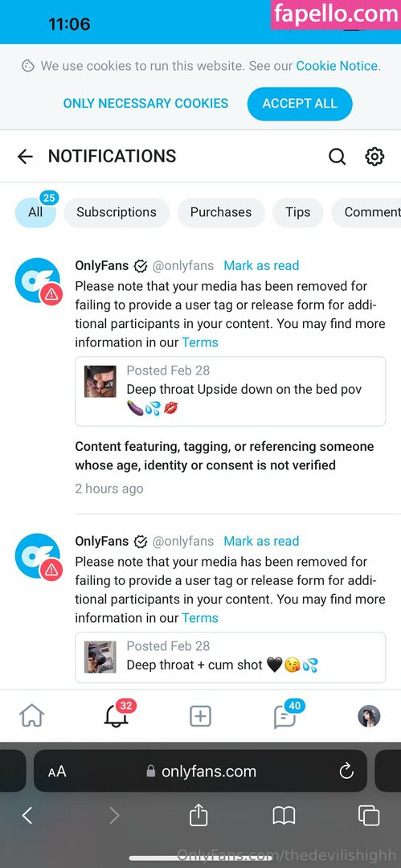Accept all cookies

coord(300,104)
